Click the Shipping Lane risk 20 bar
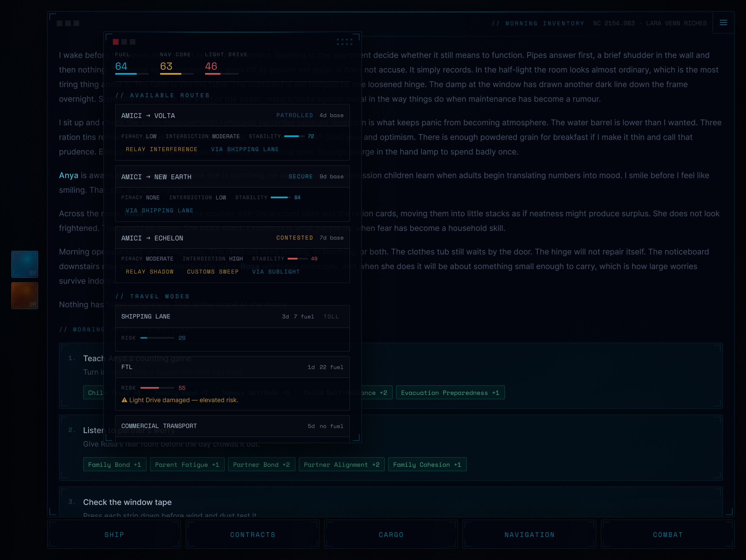The image size is (746, 560). pos(157,338)
